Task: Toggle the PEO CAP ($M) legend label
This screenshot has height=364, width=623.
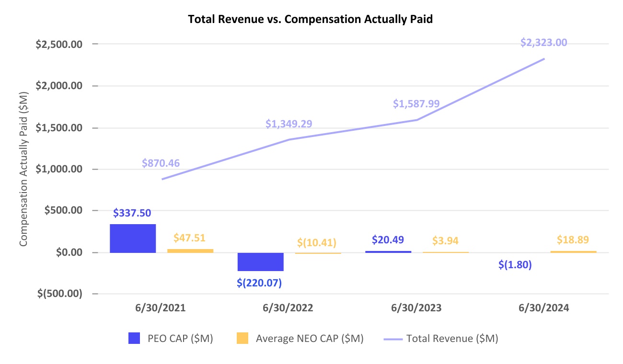Action: (x=179, y=339)
